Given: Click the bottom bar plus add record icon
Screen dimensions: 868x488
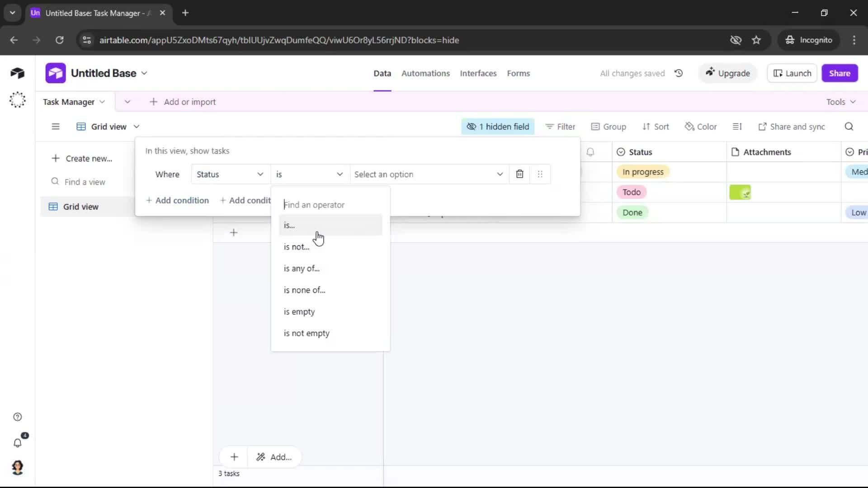Looking at the screenshot, I should pos(234,457).
